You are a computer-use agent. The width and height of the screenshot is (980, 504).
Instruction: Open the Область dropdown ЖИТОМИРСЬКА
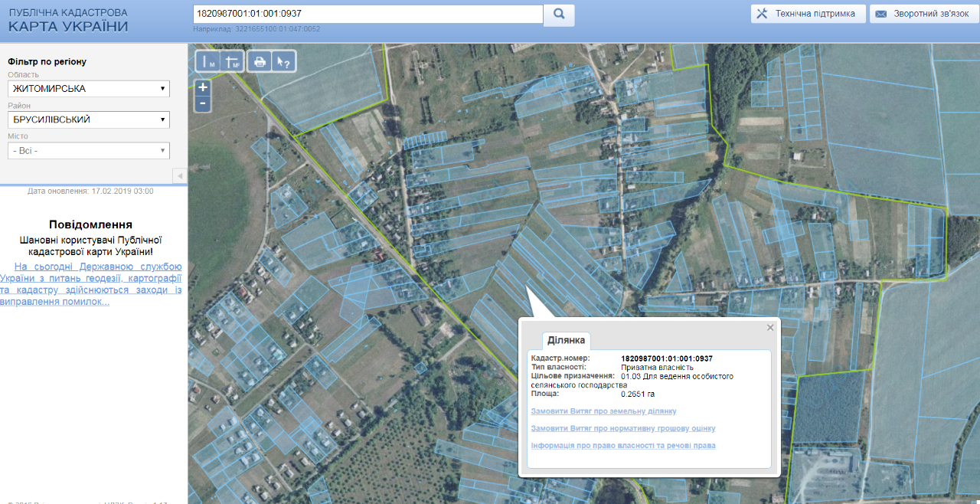(89, 89)
